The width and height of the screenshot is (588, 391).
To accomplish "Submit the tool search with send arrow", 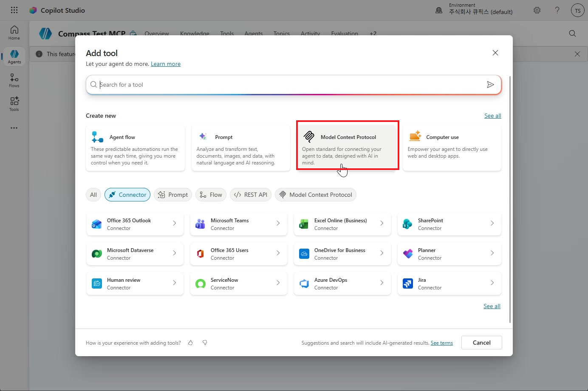I will 490,85.
